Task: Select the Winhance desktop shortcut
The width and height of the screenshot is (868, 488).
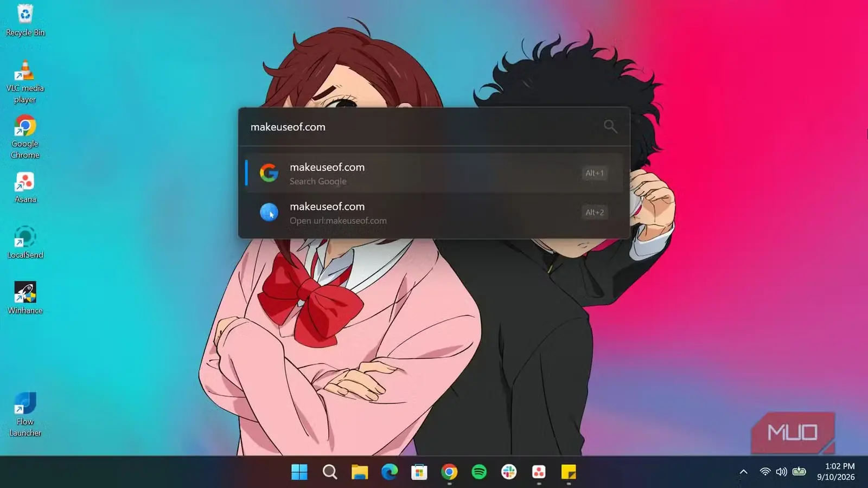Action: 25,298
